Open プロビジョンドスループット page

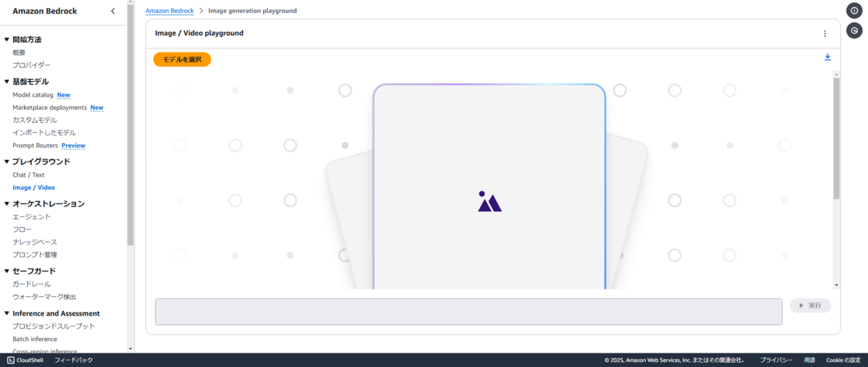click(x=54, y=326)
